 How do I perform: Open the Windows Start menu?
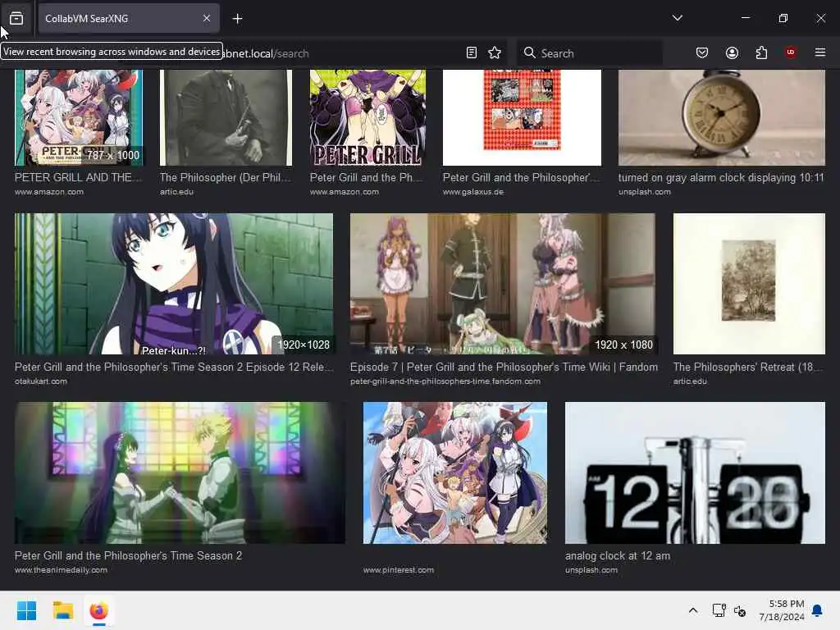26,610
